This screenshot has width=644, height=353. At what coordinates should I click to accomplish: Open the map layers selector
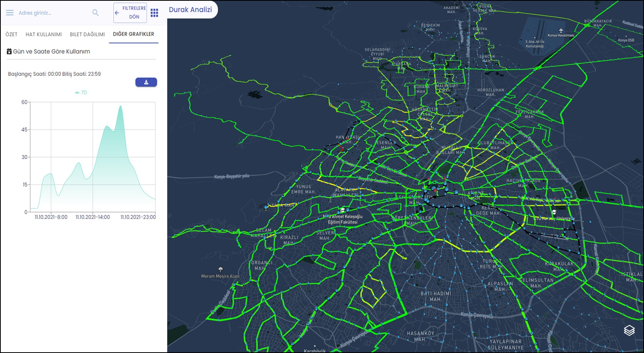629,330
